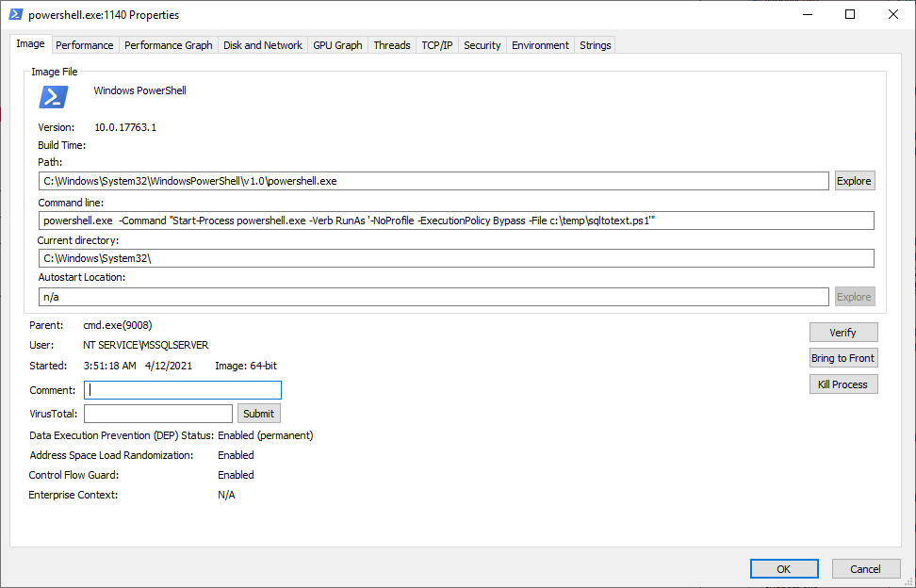
Task: Click the Current directory field
Action: click(x=456, y=258)
